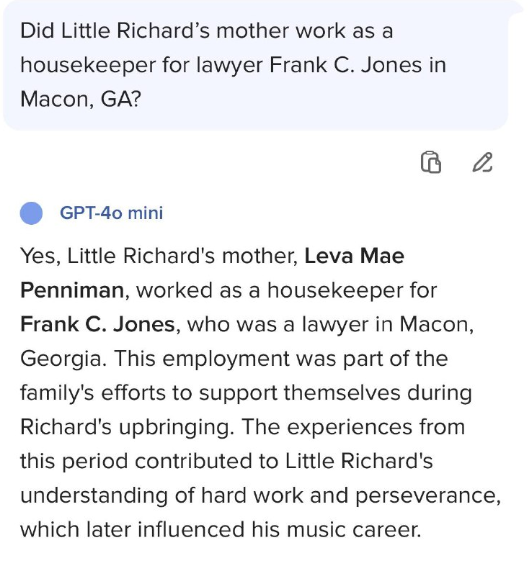The width and height of the screenshot is (528, 563).
Task: Copy the user message with the copy icon
Action: 430,162
